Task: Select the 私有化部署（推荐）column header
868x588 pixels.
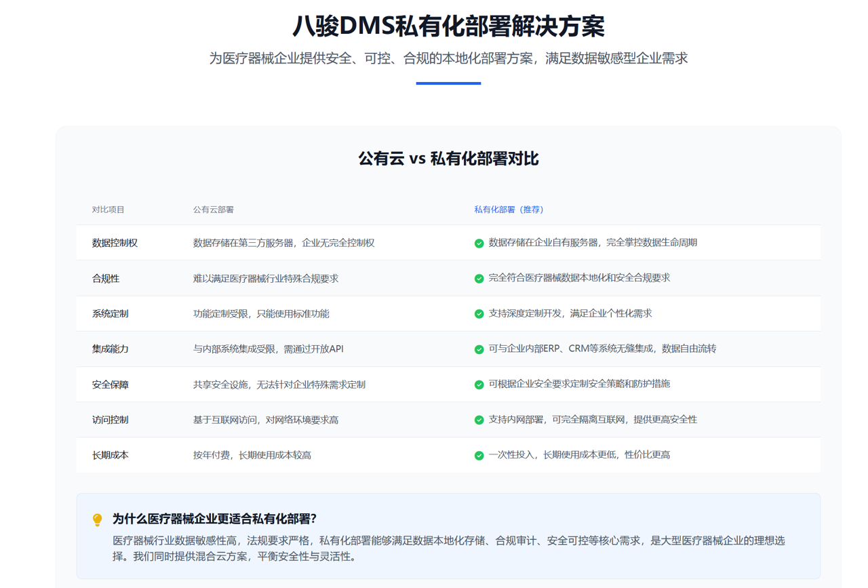Action: (511, 210)
